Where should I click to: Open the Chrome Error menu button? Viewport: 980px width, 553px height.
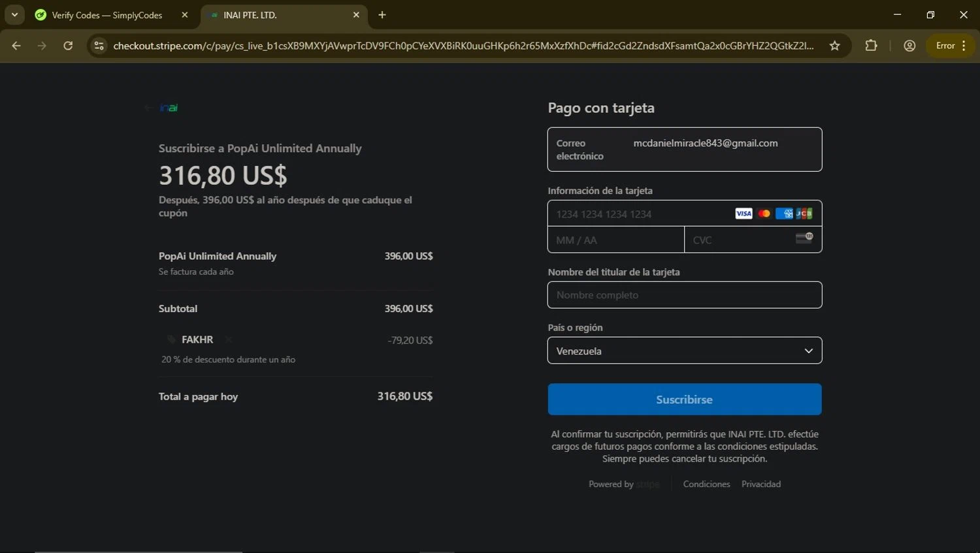point(951,46)
